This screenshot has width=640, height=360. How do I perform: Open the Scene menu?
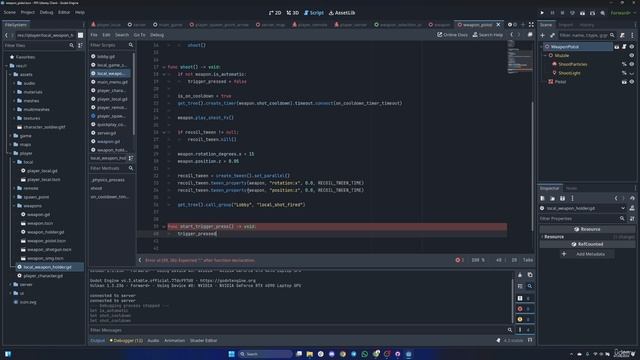(9, 12)
